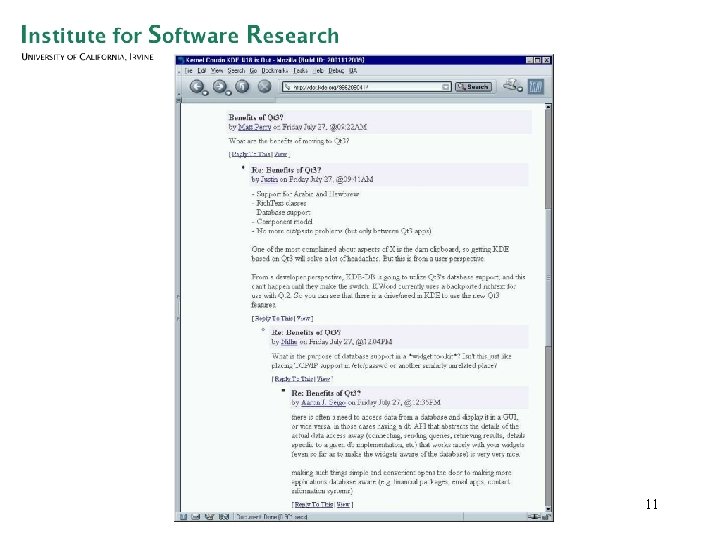Image resolution: width=720 pixels, height=540 pixels.
Task: Click the "- Support for Arabic and Hebrew" line
Action: pyautogui.click(x=305, y=194)
